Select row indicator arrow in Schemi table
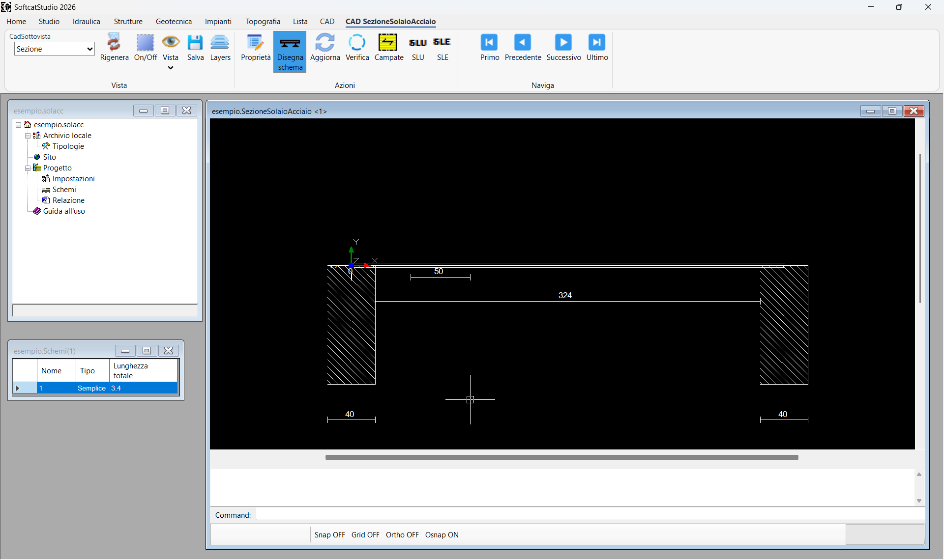 click(x=18, y=388)
